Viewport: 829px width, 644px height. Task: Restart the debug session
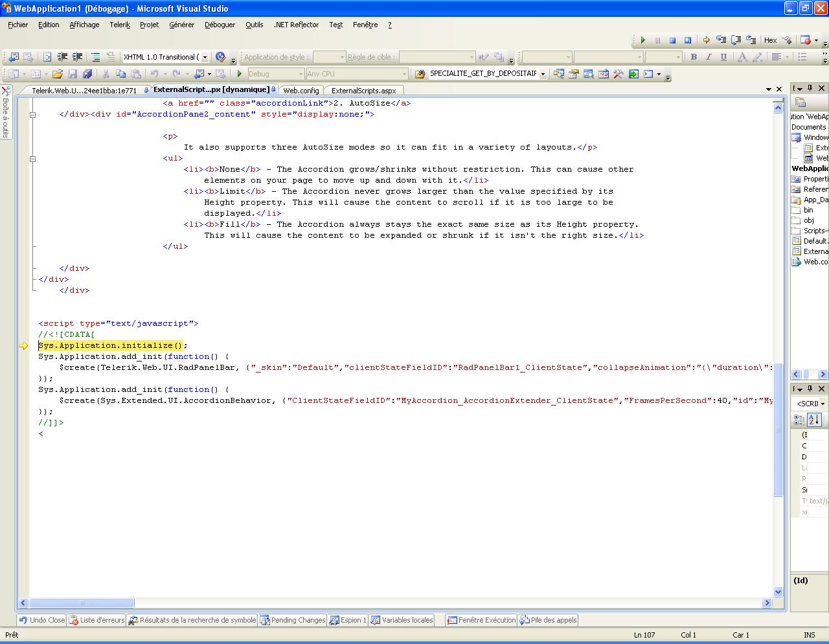[688, 40]
